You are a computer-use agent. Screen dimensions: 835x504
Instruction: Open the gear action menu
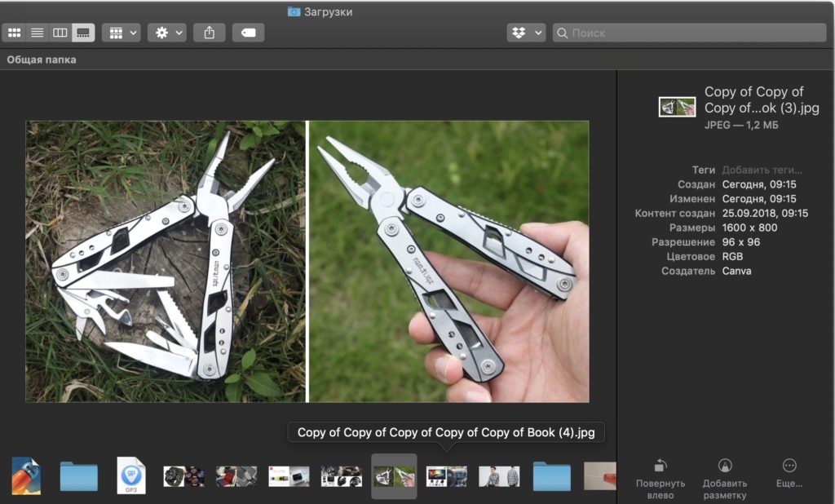pyautogui.click(x=169, y=33)
